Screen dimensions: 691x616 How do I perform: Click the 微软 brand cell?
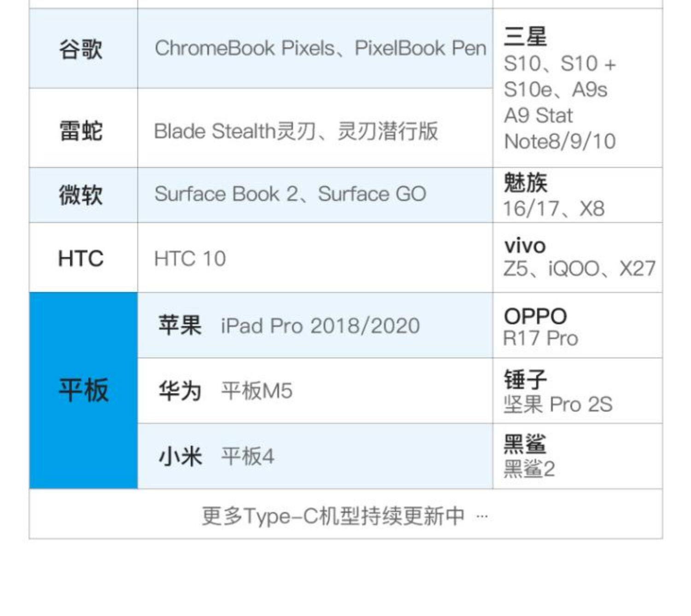83,195
